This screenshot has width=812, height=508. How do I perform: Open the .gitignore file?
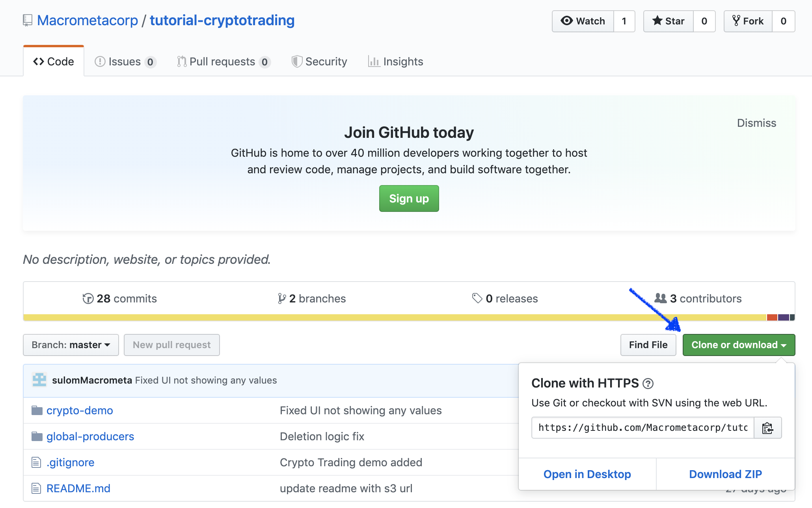click(x=71, y=462)
